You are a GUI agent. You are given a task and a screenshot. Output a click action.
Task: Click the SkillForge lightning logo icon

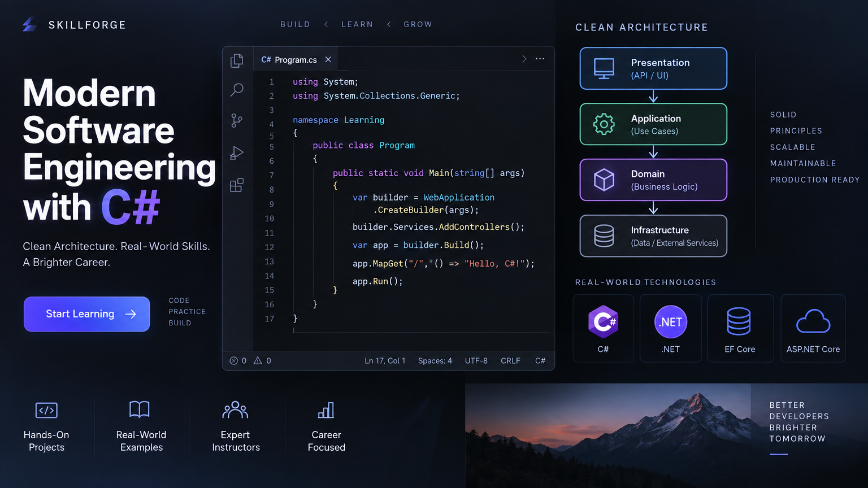coord(30,24)
